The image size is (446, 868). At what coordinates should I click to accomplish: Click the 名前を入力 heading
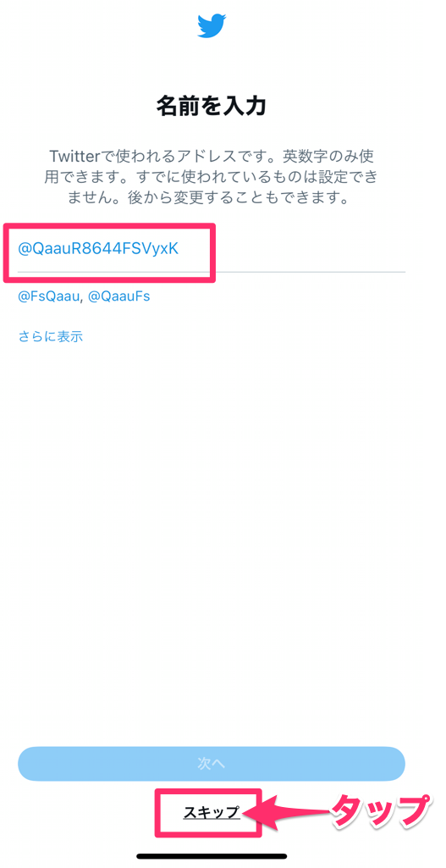click(212, 107)
